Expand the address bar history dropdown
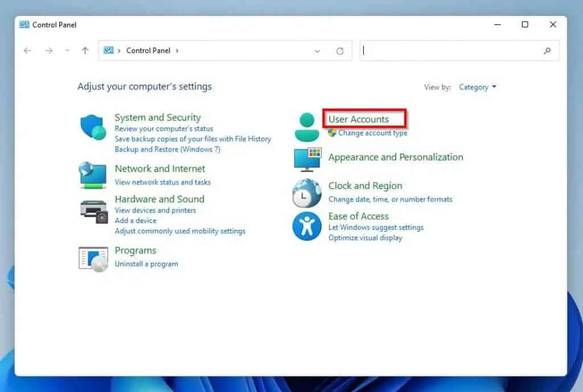 tap(317, 51)
